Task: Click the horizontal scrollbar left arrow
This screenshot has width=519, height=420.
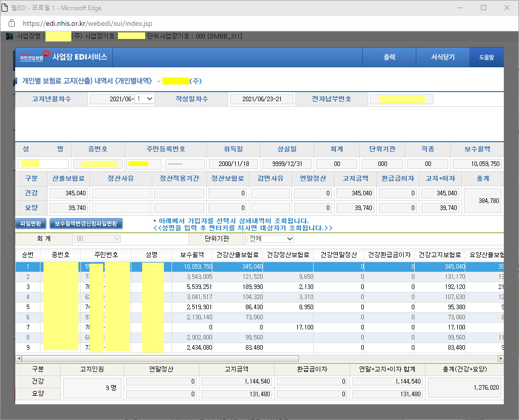Action: coord(19,358)
